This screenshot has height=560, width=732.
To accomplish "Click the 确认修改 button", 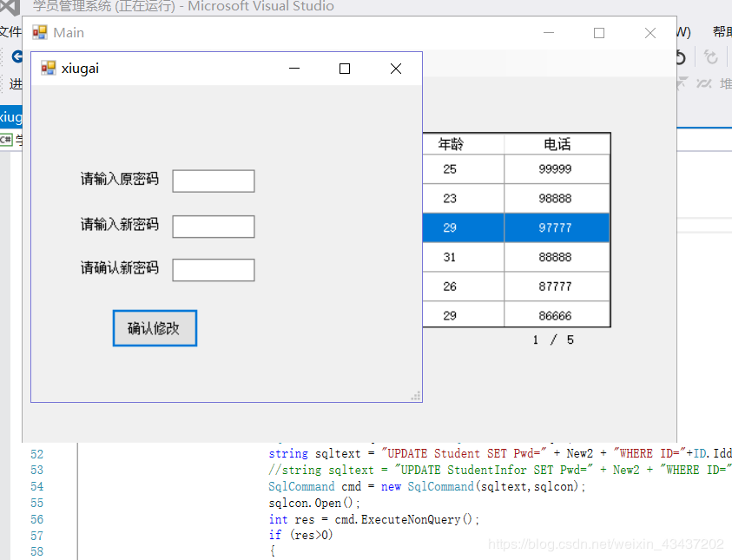I will (155, 328).
